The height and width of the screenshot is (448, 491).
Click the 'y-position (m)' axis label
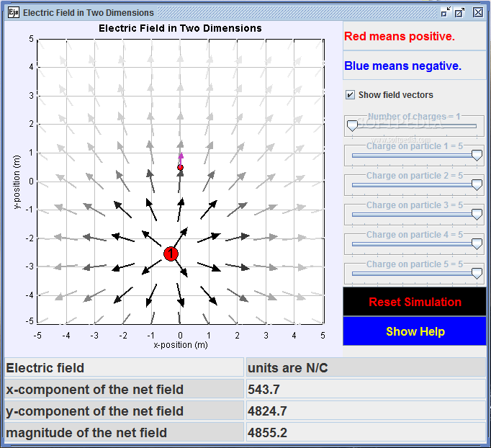(x=17, y=182)
